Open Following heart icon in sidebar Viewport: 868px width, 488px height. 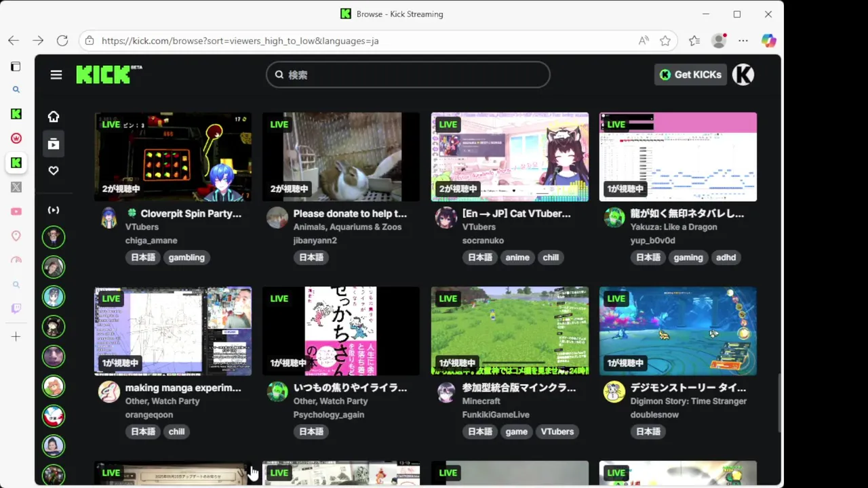(54, 171)
